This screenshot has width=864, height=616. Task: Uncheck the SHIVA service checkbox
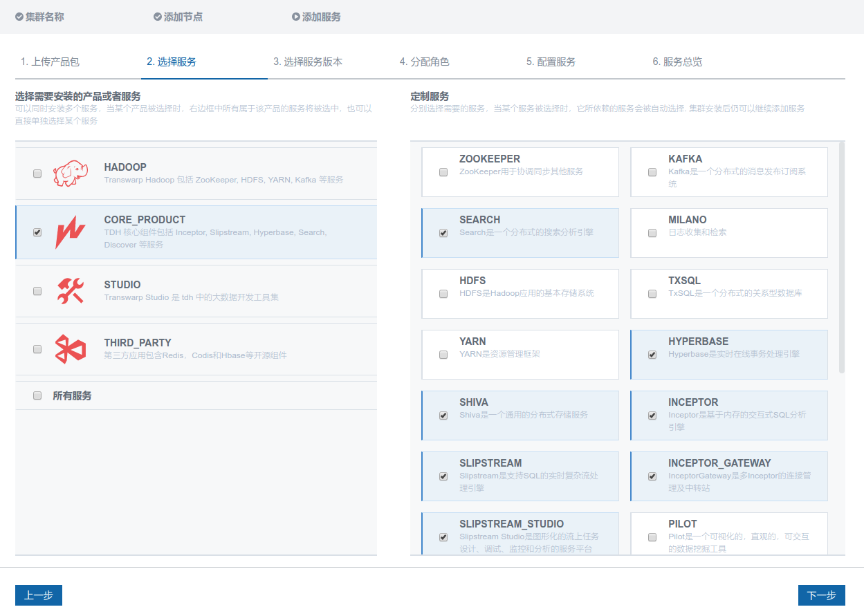point(443,416)
